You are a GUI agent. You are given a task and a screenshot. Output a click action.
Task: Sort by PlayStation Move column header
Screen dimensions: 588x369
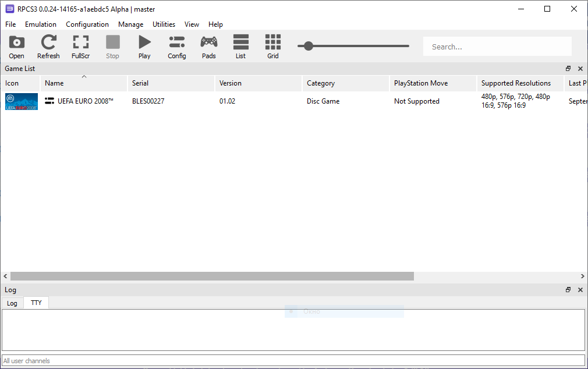click(433, 83)
